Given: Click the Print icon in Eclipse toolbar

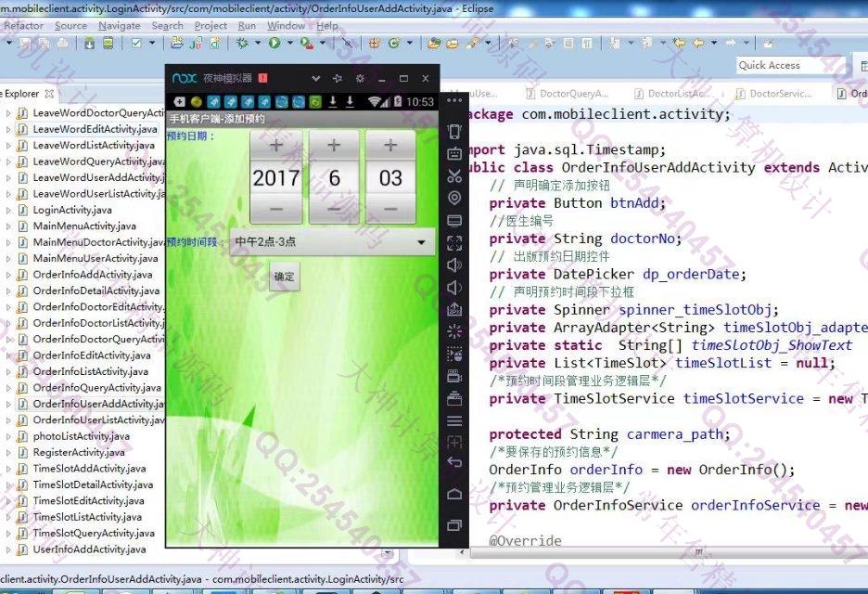Looking at the screenshot, I should point(62,43).
